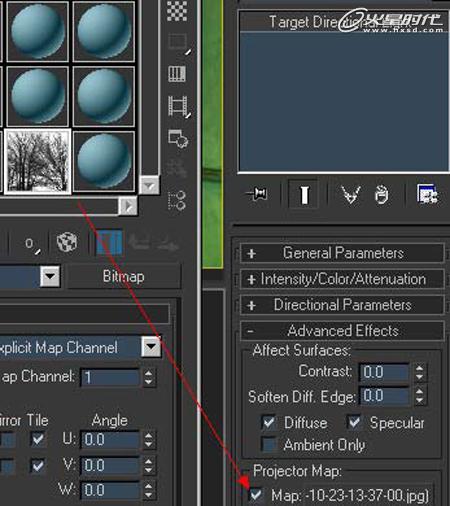Click the Sample UV Tiling icon

[179, 43]
